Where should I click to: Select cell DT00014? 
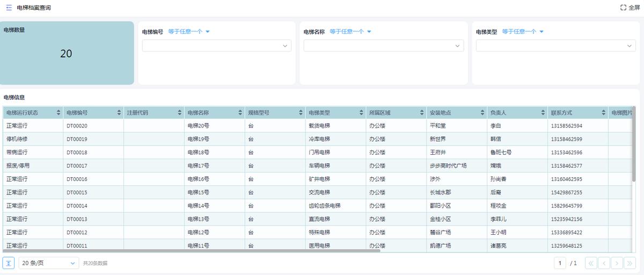click(93, 206)
